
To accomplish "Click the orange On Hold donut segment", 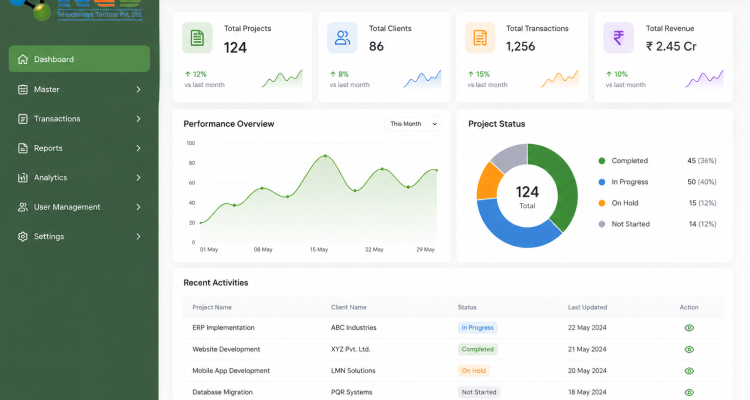I will click(488, 182).
